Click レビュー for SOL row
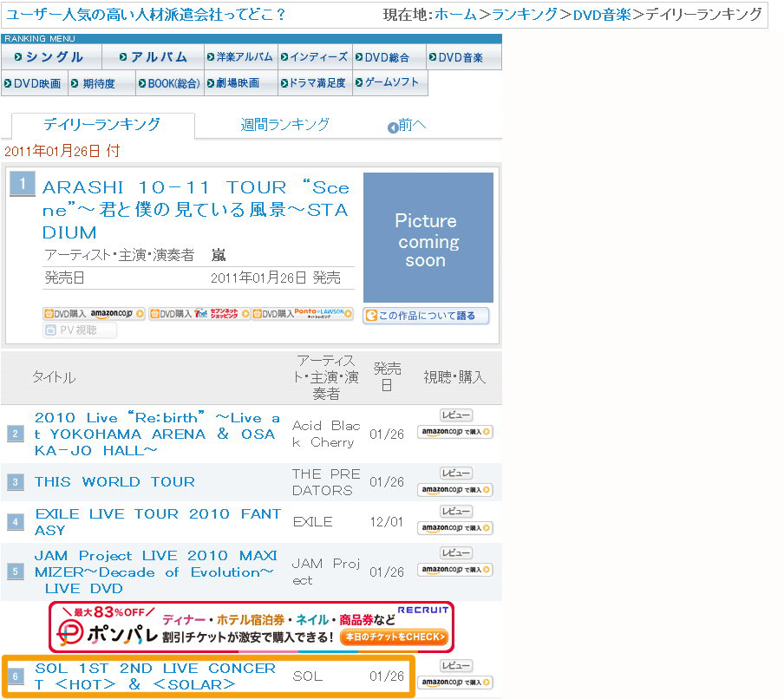784x699 pixels. 456,665
